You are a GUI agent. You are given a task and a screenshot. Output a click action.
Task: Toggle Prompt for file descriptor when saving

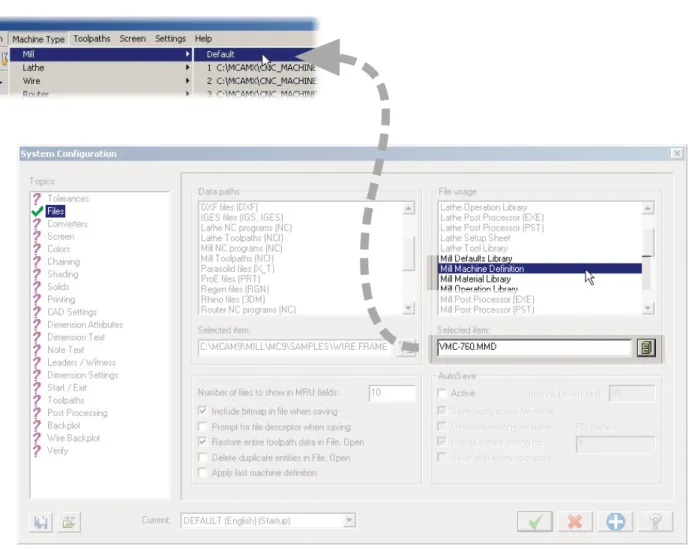tap(202, 427)
